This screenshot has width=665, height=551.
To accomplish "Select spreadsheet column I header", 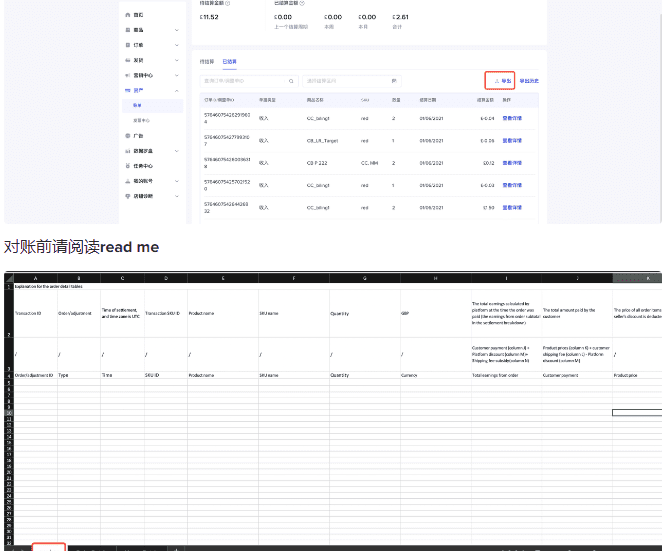I will tap(506, 278).
